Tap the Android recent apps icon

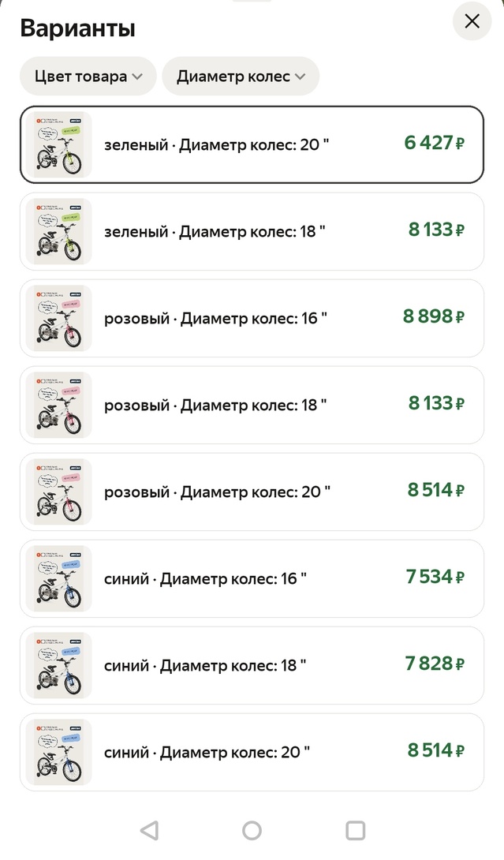click(x=354, y=830)
